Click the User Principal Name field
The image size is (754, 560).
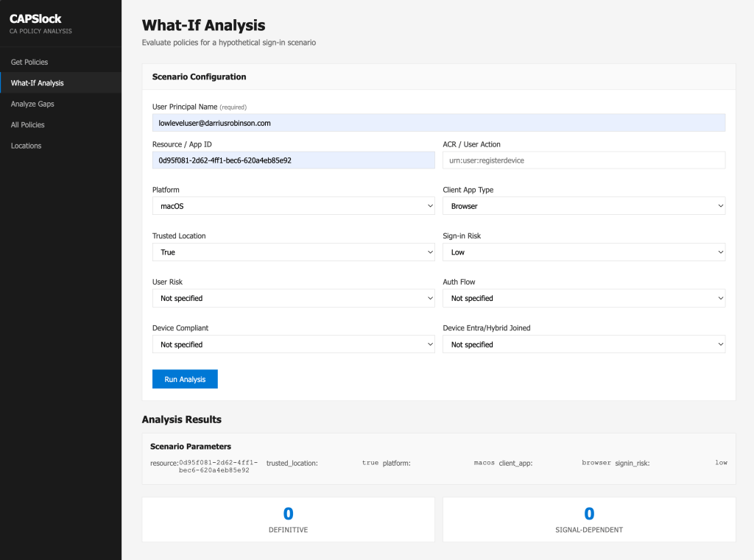pos(438,123)
